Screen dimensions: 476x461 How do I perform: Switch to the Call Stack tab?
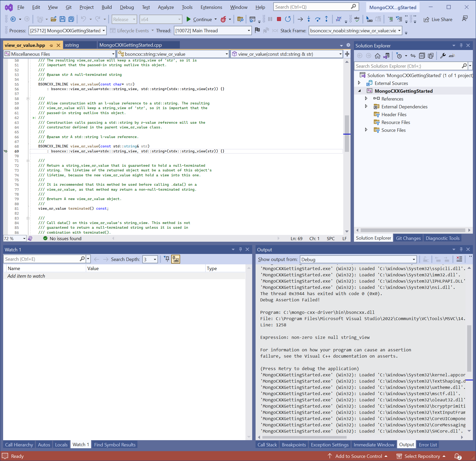267,445
